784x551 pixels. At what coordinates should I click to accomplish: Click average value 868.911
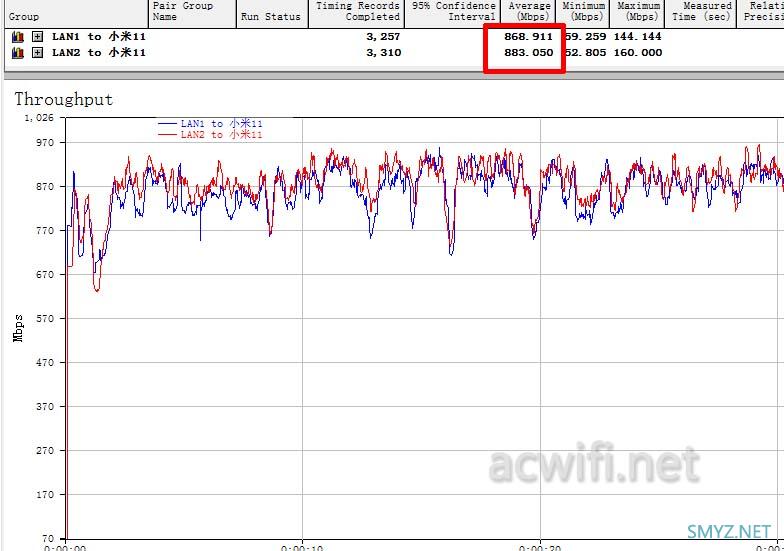(528, 36)
